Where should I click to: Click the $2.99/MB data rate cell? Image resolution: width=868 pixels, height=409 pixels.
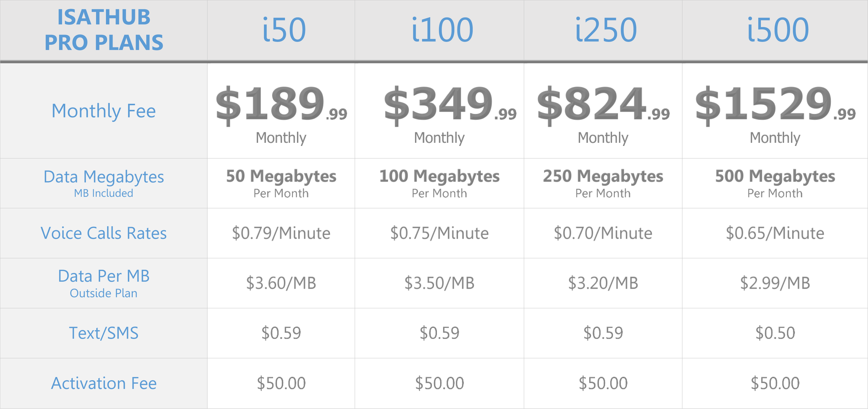pyautogui.click(x=775, y=283)
